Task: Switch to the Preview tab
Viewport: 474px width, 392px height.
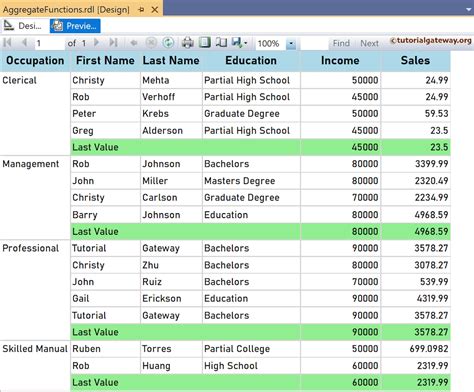Action: point(75,26)
